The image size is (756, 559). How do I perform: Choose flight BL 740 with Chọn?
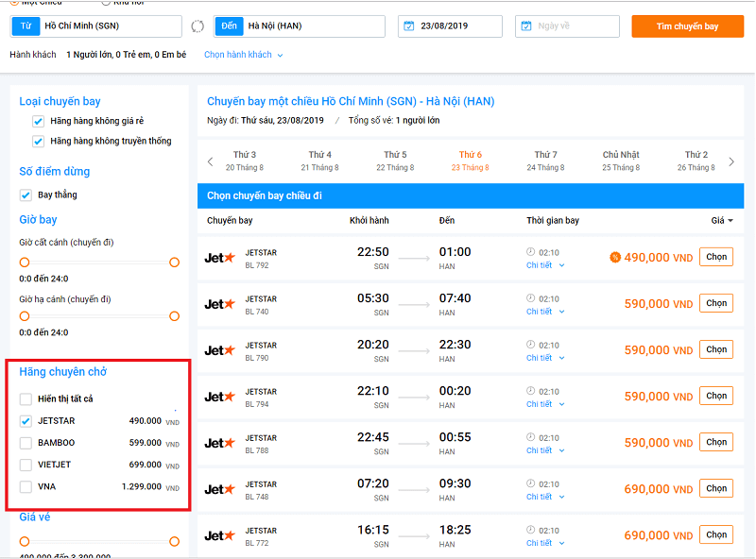pos(716,303)
